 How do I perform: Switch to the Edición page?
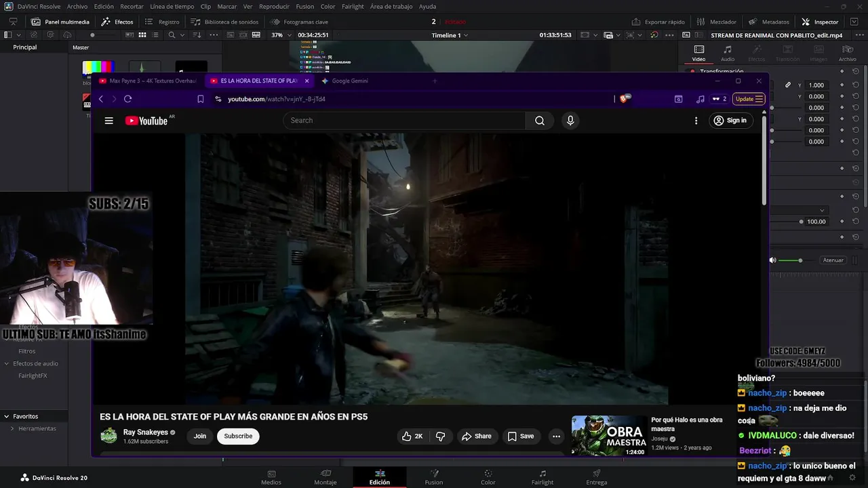pos(380,477)
